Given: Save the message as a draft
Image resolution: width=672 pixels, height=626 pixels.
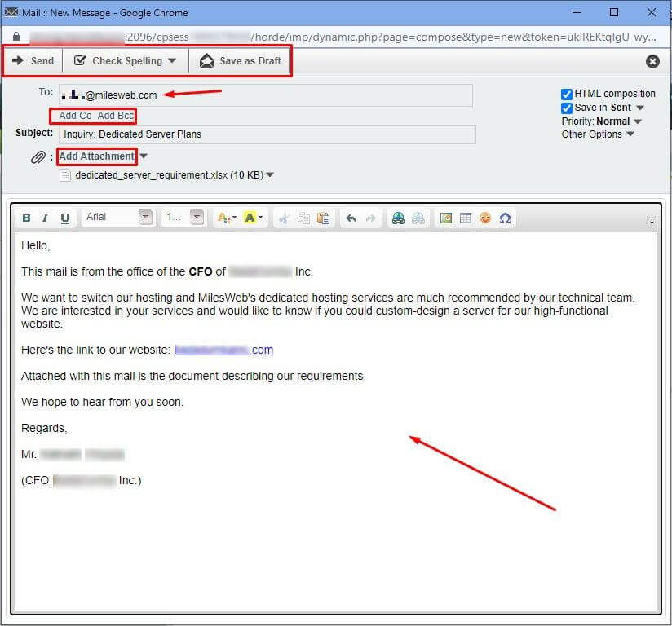Looking at the screenshot, I should [x=241, y=61].
